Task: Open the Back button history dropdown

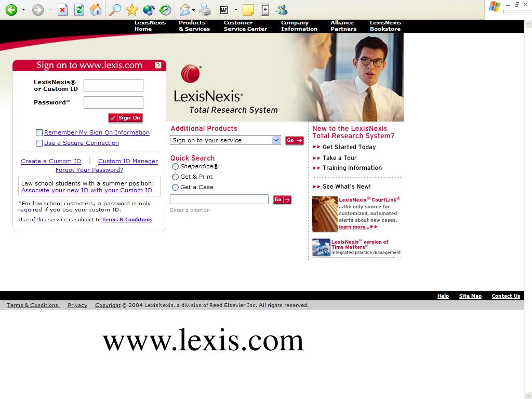Action: click(x=23, y=10)
